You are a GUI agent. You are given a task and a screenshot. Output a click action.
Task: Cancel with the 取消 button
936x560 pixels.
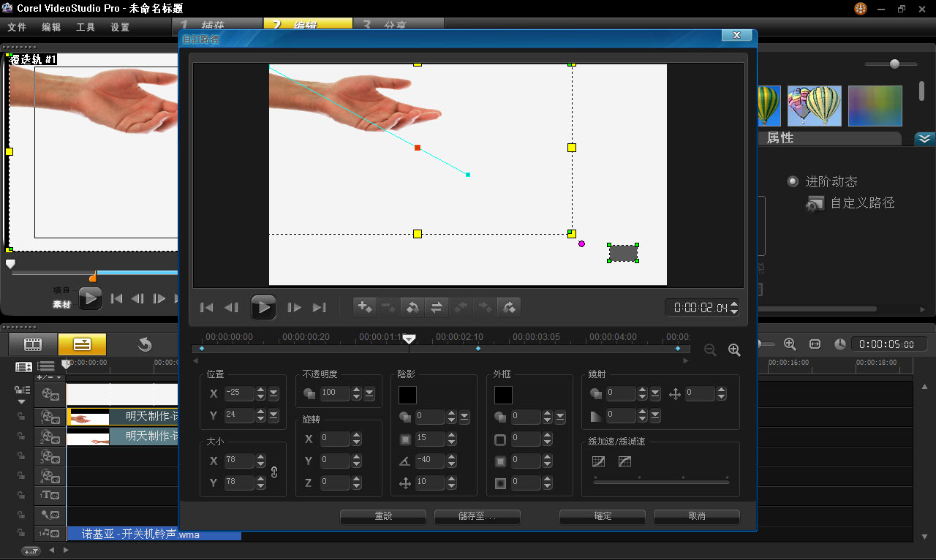[x=697, y=516]
